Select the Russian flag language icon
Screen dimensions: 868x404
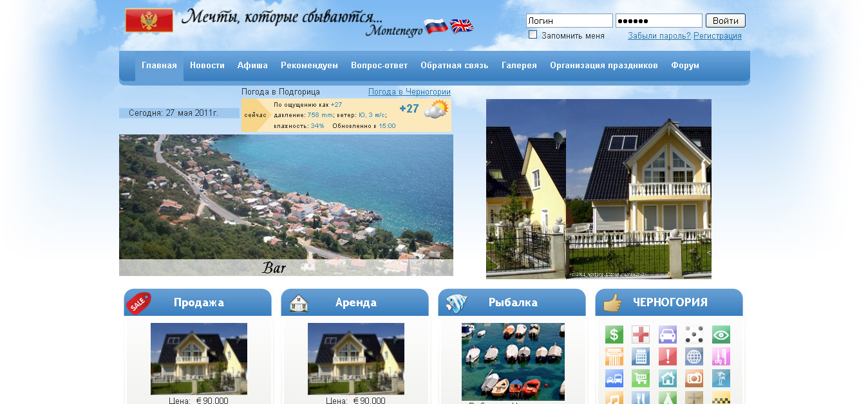(436, 26)
